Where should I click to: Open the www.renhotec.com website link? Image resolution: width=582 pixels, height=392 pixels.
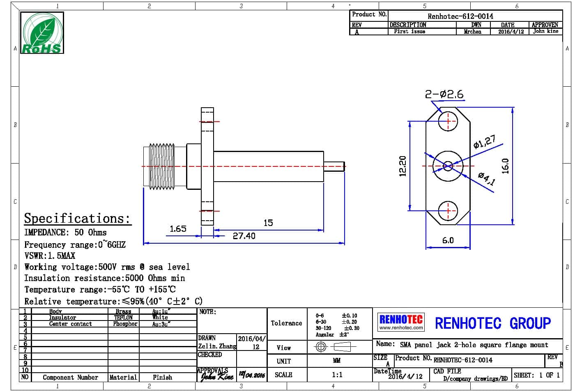[x=400, y=328]
